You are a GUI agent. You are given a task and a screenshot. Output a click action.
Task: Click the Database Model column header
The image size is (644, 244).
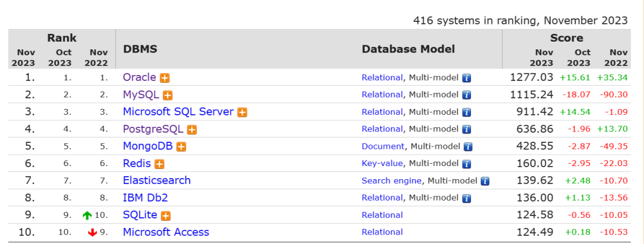(408, 49)
